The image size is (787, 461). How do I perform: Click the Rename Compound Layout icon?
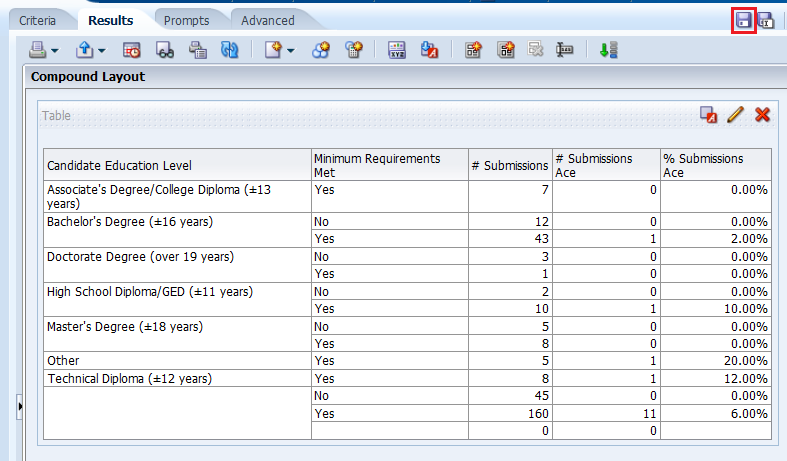[x=565, y=50]
